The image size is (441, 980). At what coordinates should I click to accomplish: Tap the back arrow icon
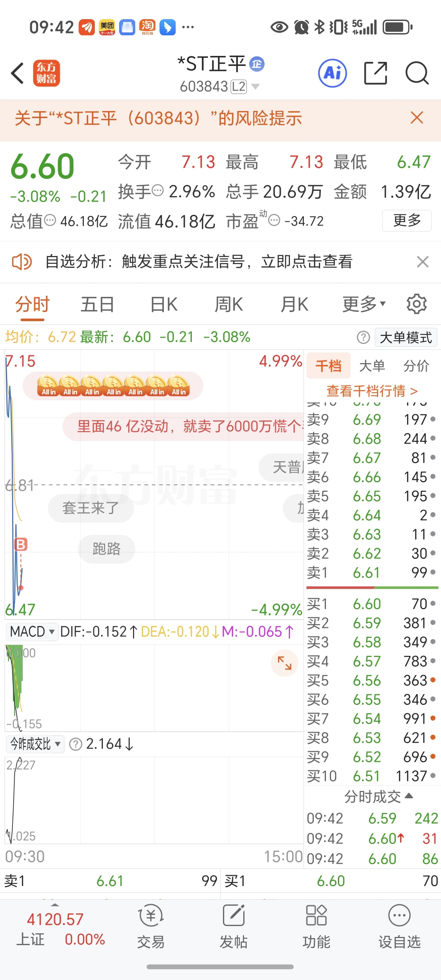18,73
